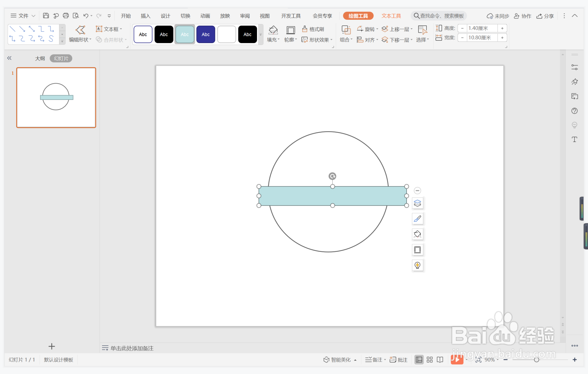Click the floating layers icon beside the shape
Image resolution: width=588 pixels, height=374 pixels.
417,203
